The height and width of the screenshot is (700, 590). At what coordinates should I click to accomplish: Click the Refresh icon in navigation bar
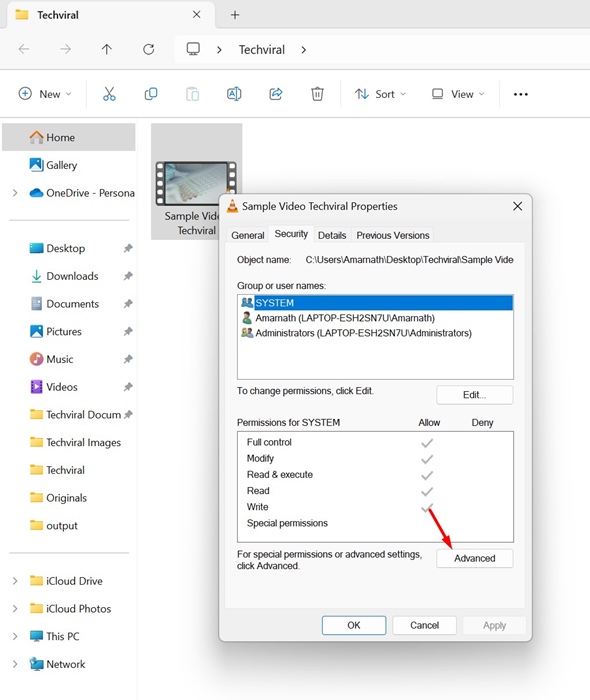coord(149,49)
